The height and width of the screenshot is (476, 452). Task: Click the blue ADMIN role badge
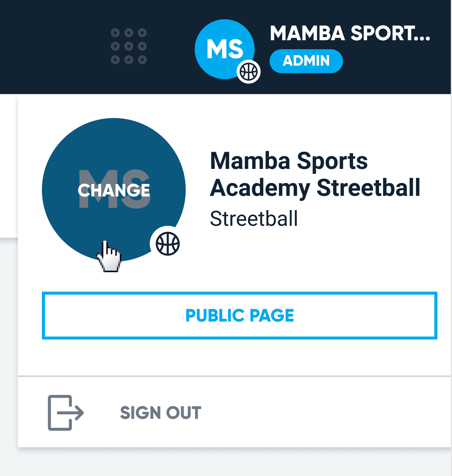pyautogui.click(x=306, y=61)
